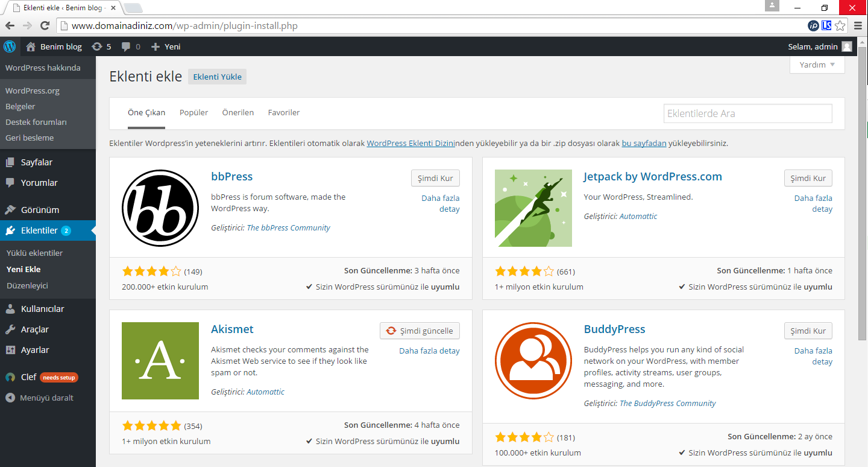Click the Akismet plugin icon
Viewport: 868px width, 467px height.
(160, 361)
